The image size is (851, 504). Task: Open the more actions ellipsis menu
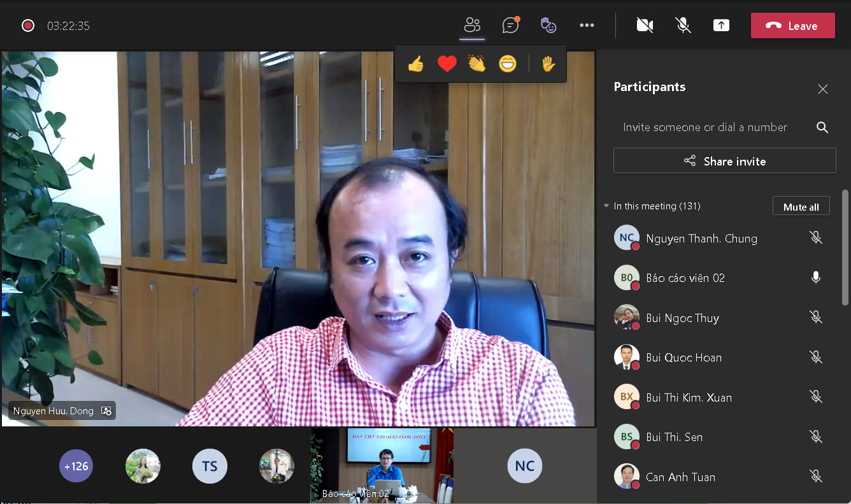(587, 25)
